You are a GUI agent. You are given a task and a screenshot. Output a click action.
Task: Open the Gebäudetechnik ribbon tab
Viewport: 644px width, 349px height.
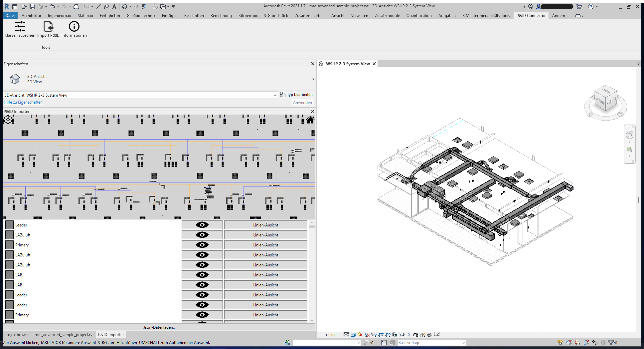coord(141,16)
